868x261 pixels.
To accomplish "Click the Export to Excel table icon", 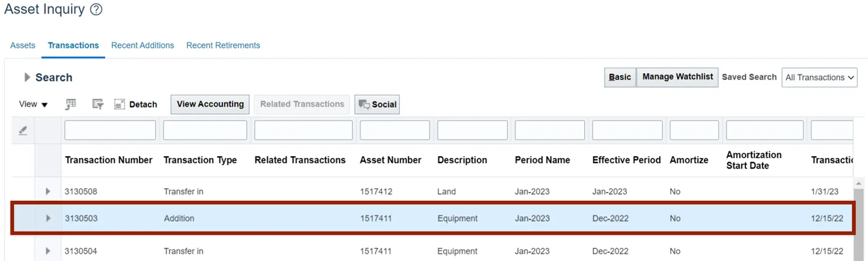I will pyautogui.click(x=71, y=104).
